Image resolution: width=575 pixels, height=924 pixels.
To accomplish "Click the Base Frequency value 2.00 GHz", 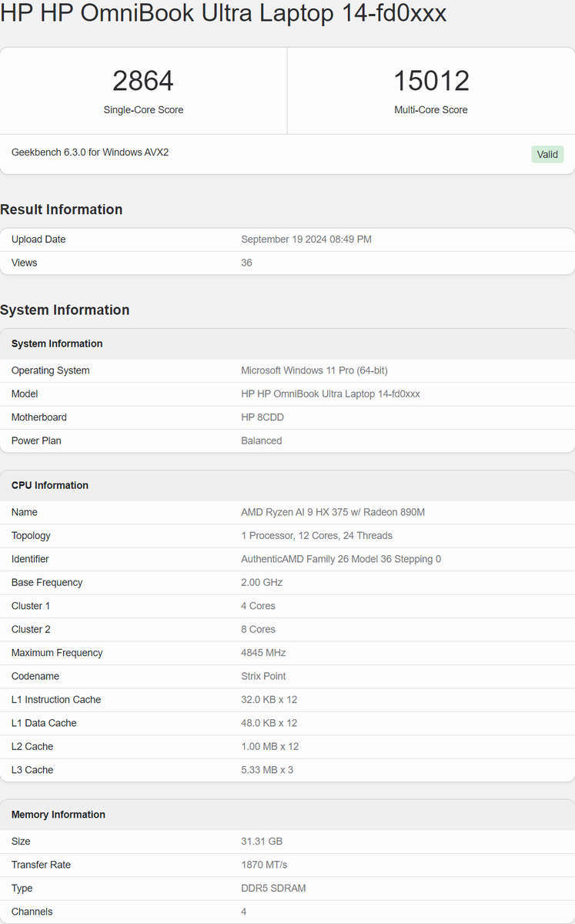I will [x=262, y=582].
